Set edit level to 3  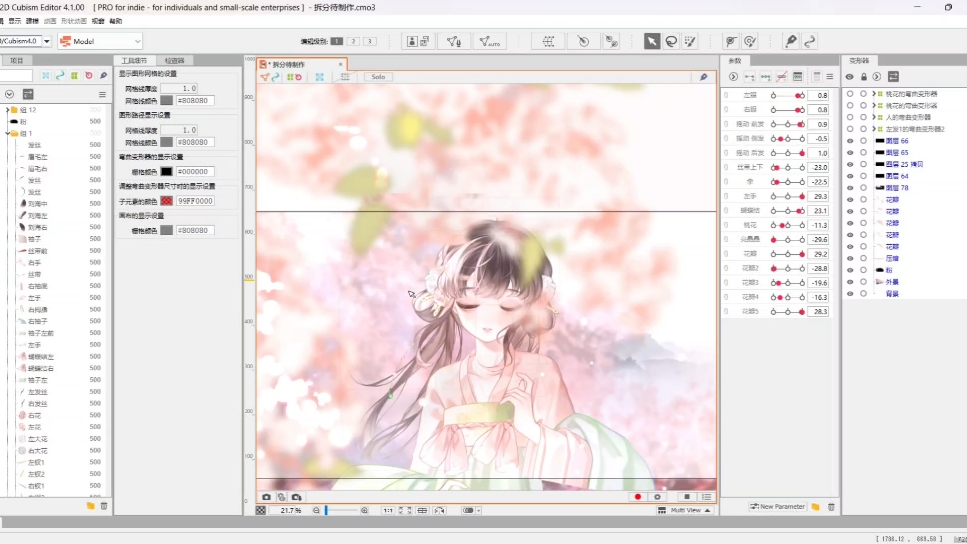[x=370, y=41]
